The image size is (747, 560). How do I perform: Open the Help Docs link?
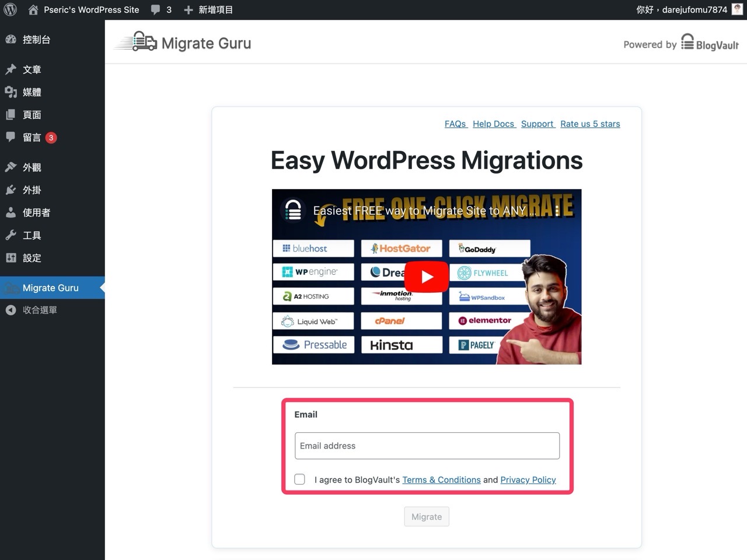[x=494, y=124]
